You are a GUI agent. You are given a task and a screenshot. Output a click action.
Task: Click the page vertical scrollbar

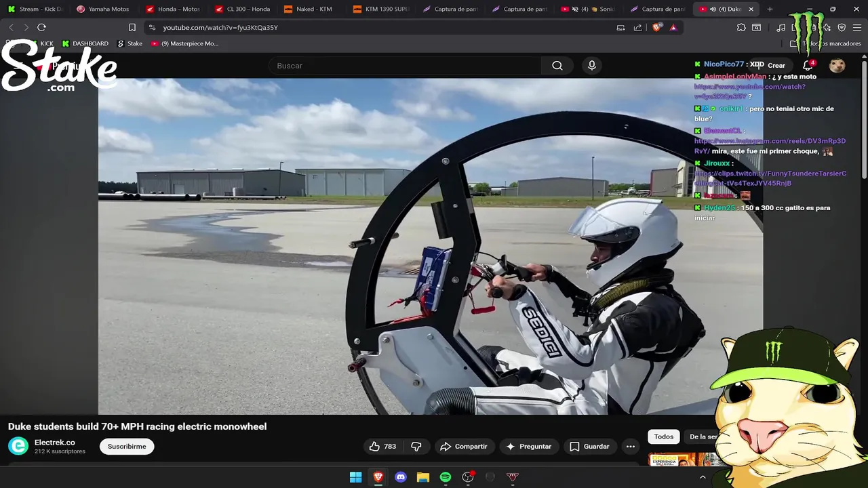tap(864, 119)
